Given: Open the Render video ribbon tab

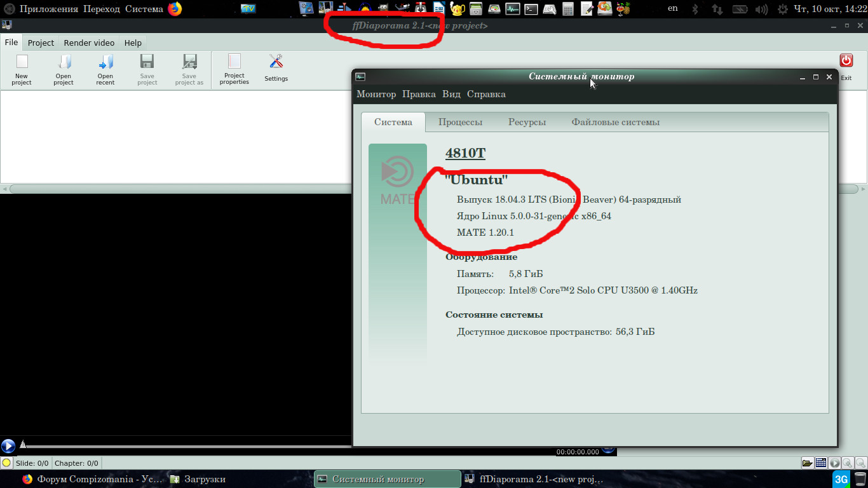Looking at the screenshot, I should point(89,43).
